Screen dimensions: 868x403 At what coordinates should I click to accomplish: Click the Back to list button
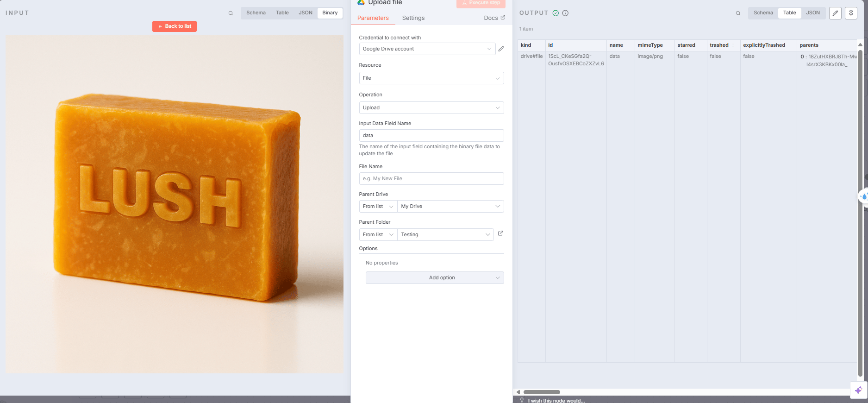coord(175,26)
